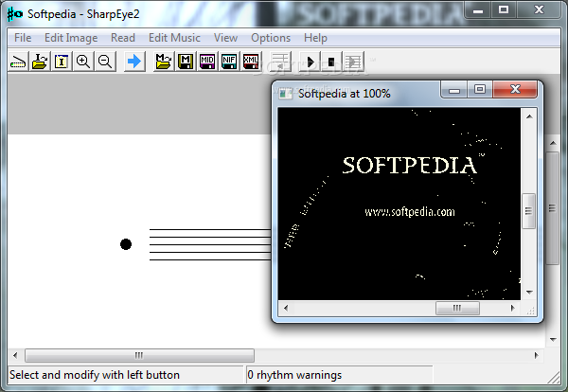Click the greyed staff lines toolbar icon
568x392 pixels.
tap(280, 62)
